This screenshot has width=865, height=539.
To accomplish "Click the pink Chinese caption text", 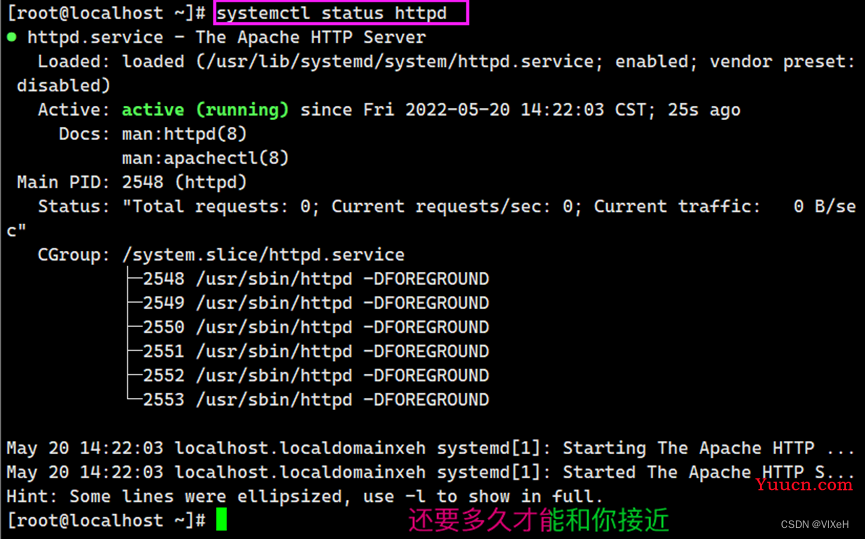I will point(538,520).
